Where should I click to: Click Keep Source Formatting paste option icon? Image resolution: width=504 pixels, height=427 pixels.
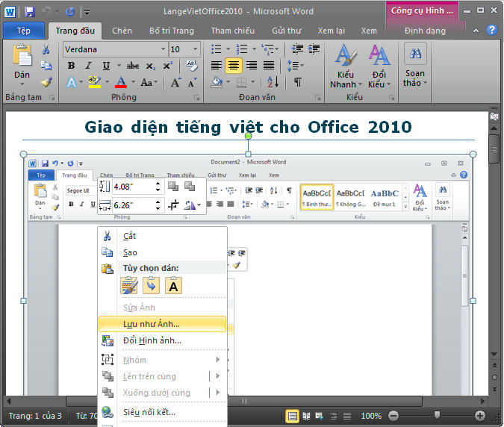coord(129,285)
